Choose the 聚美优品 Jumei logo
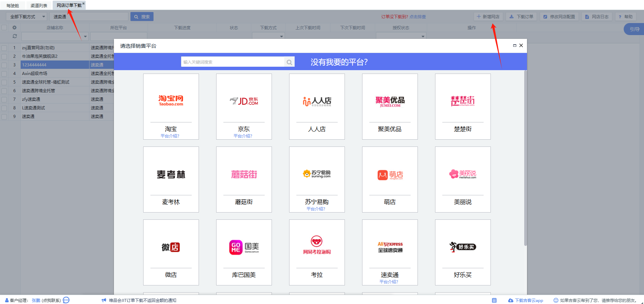644x304 pixels. pos(390,101)
